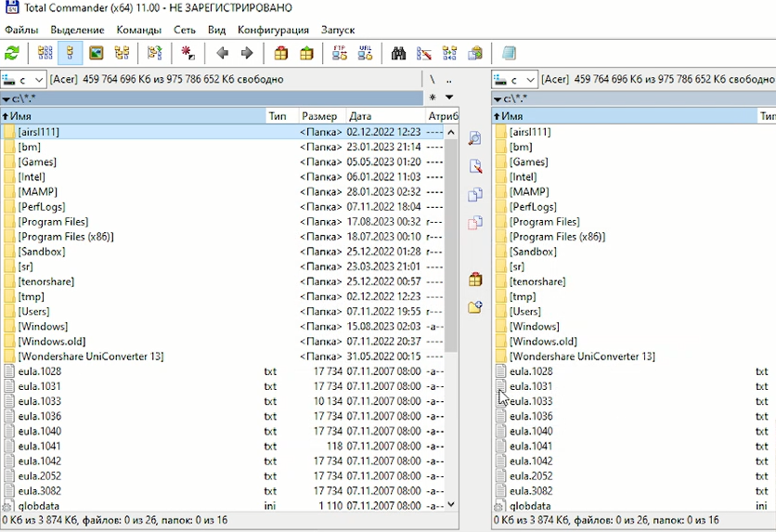Screen dimensions: 776x532
Task: Open new URL connection icon
Action: point(365,53)
